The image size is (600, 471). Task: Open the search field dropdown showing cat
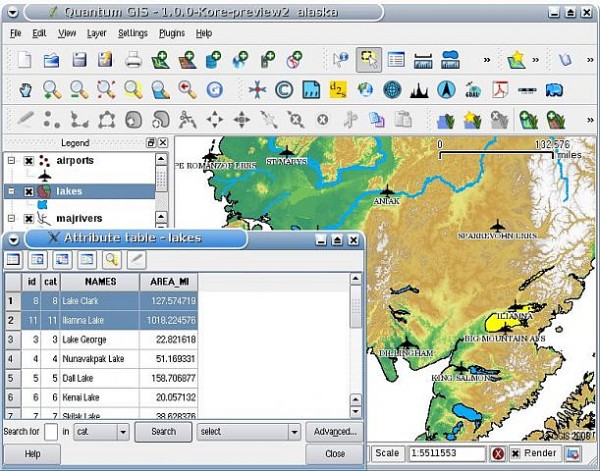click(x=123, y=432)
